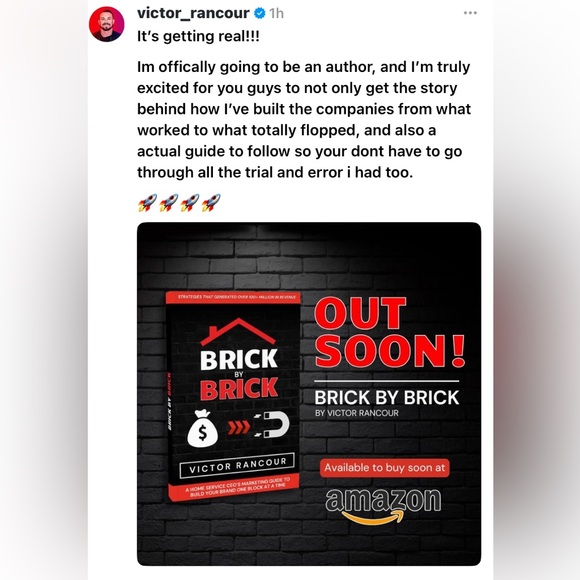Open victor_rancour's profile picture
This screenshot has height=580, width=580.
click(107, 24)
